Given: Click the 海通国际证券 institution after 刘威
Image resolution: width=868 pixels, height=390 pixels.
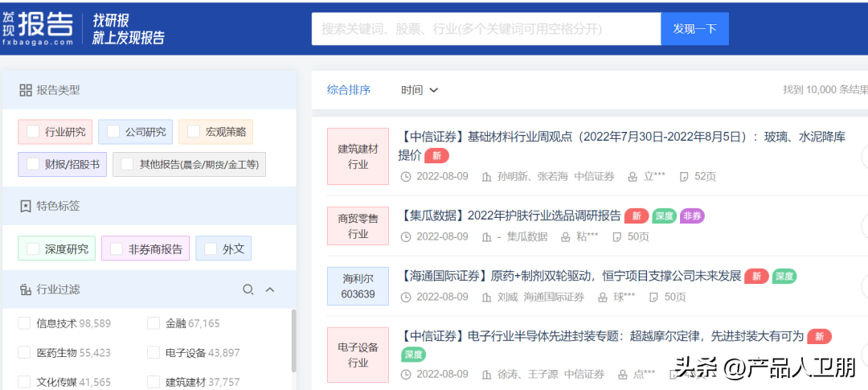Looking at the screenshot, I should pyautogui.click(x=554, y=298).
